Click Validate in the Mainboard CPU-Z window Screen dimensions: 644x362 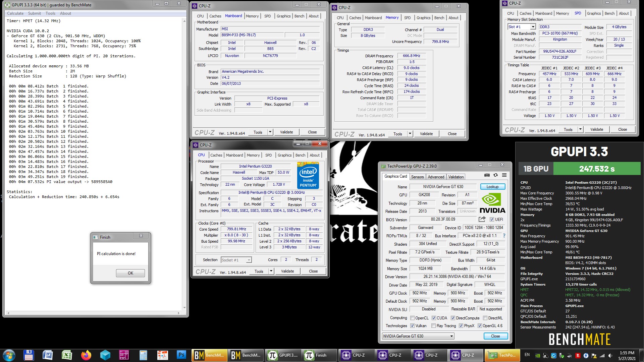coord(286,132)
